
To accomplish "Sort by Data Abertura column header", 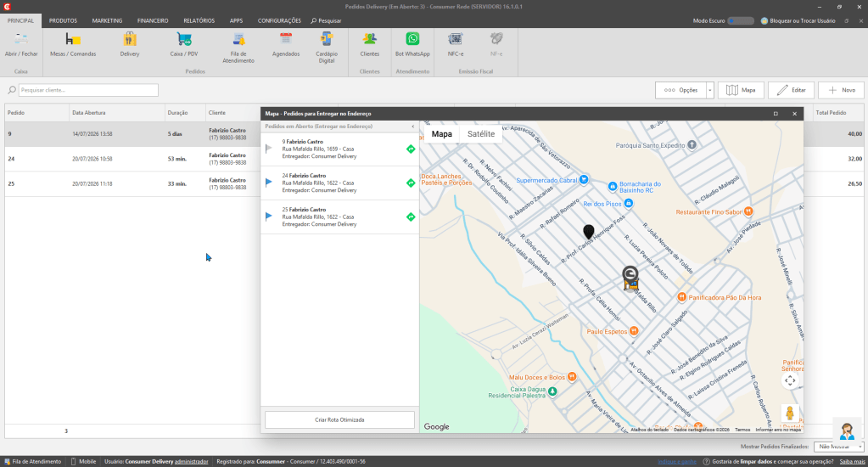I will pyautogui.click(x=117, y=112).
